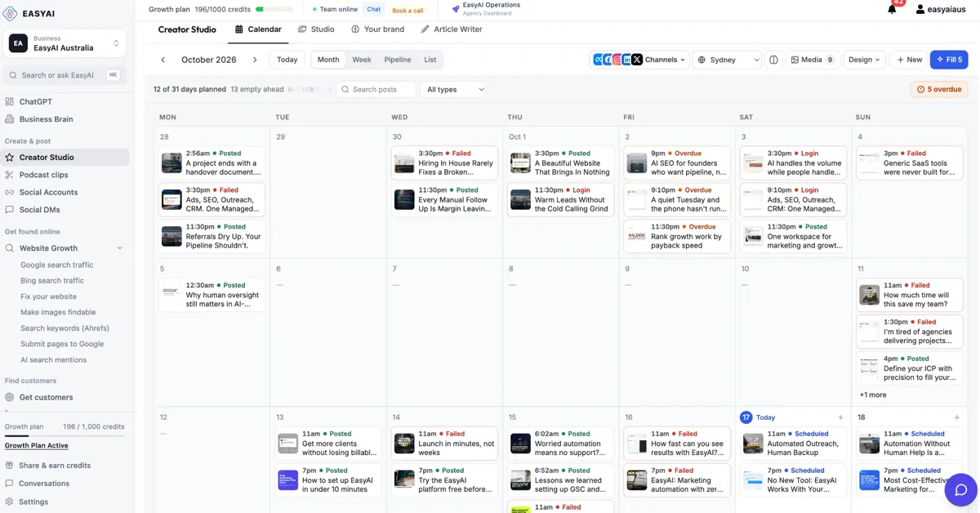Click the Chat button in header

coord(373,10)
